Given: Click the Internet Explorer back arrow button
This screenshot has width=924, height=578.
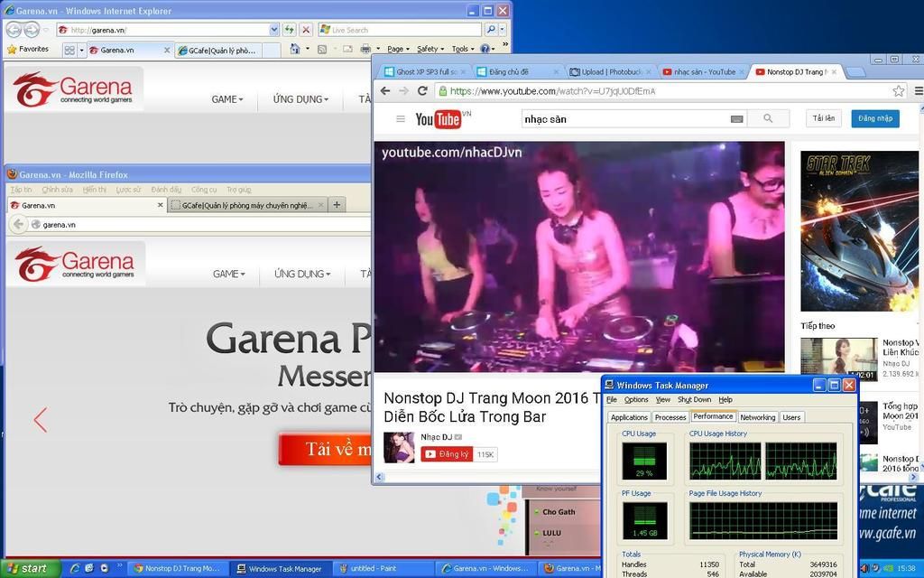Looking at the screenshot, I should 14,30.
